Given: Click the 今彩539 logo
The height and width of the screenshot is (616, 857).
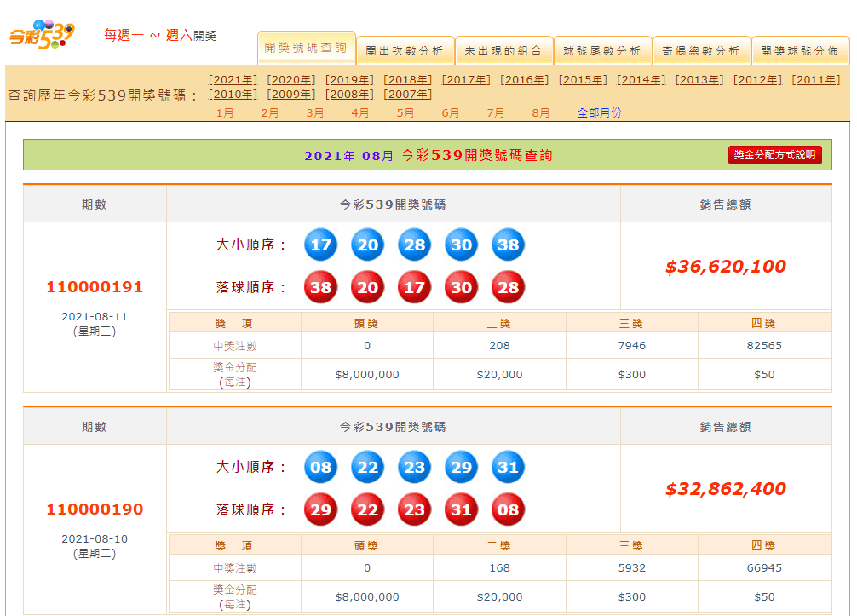Looking at the screenshot, I should point(42,34).
